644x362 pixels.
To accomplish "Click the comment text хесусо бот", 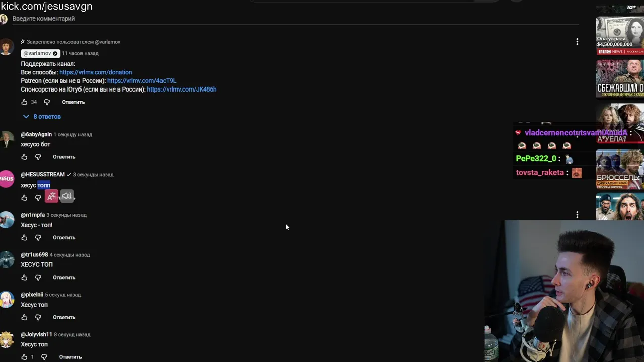I will 35,144.
